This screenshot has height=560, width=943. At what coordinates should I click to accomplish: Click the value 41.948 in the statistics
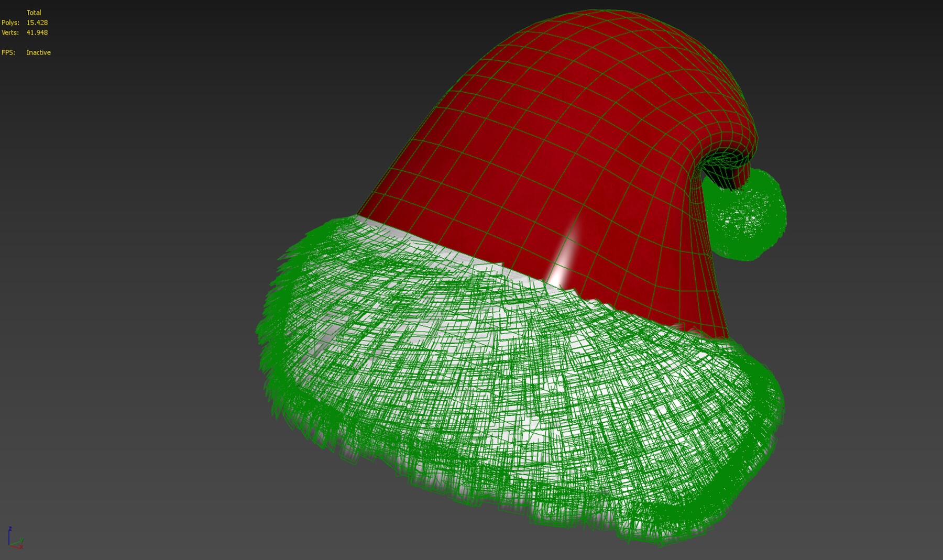(x=36, y=32)
